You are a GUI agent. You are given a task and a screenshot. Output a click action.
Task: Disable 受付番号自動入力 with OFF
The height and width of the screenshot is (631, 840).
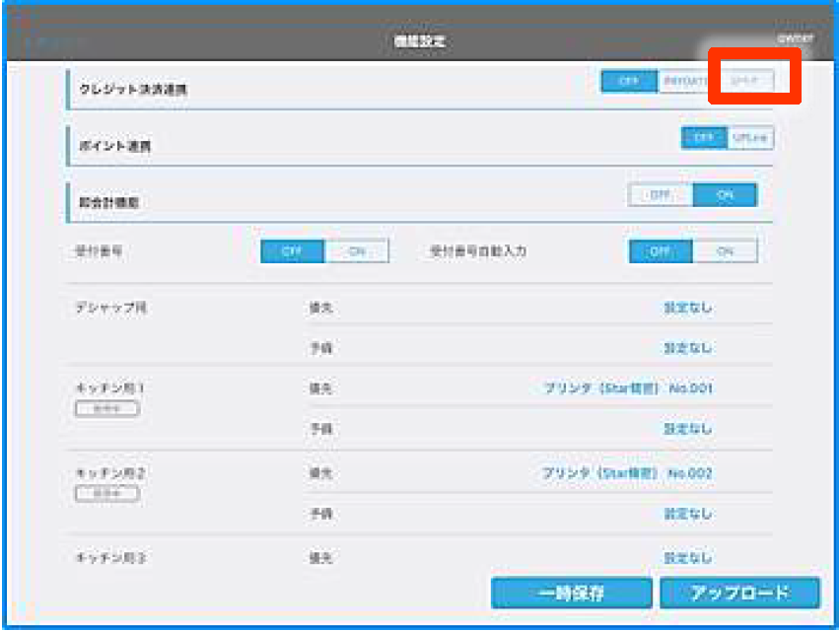coord(661,251)
